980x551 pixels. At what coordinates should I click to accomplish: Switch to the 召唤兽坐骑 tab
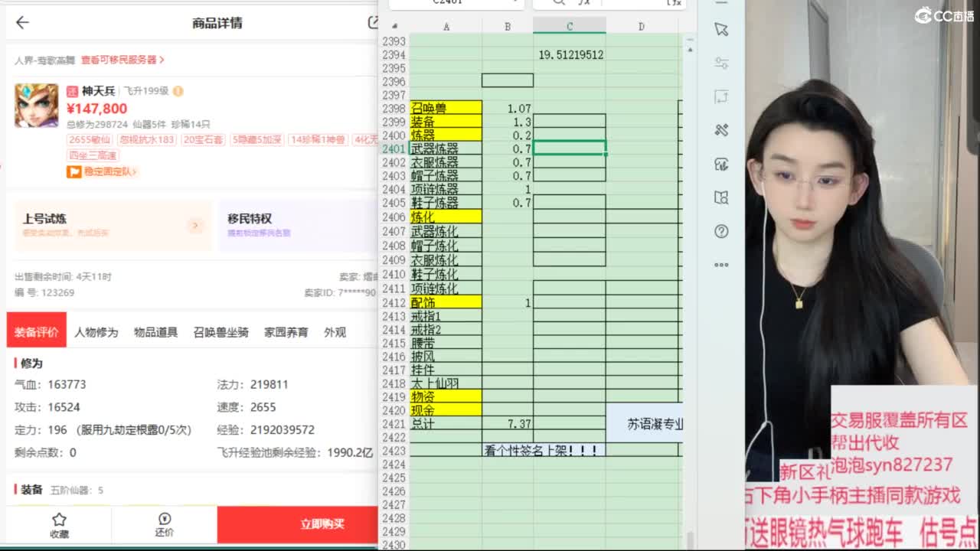click(x=220, y=332)
